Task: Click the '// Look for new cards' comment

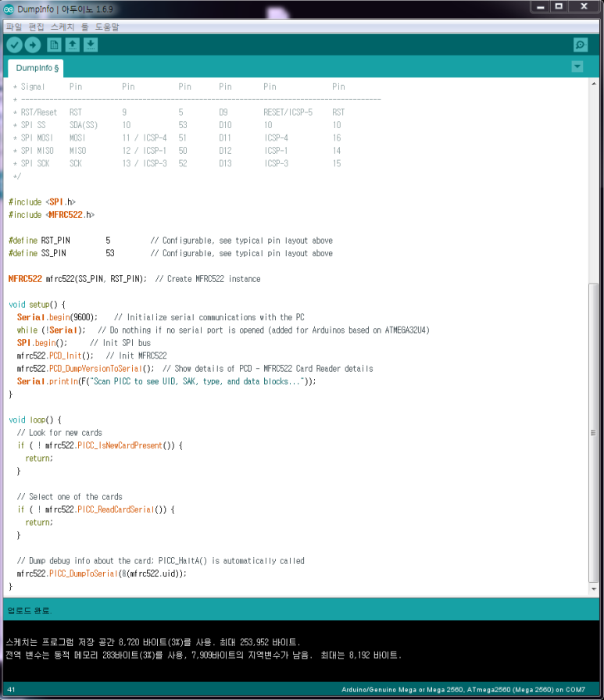Action: [59, 433]
